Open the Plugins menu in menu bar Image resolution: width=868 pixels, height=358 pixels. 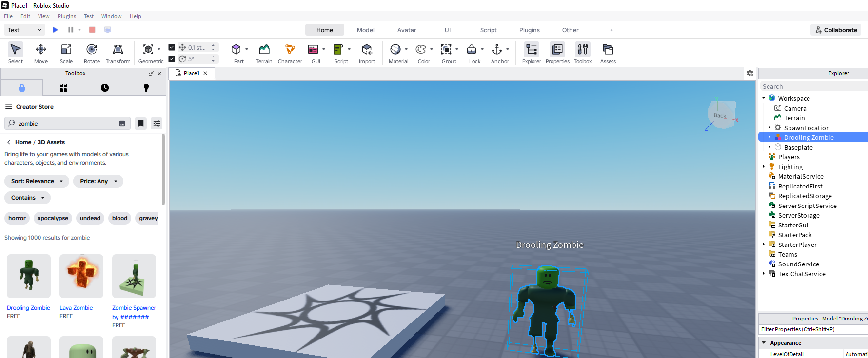pyautogui.click(x=67, y=16)
